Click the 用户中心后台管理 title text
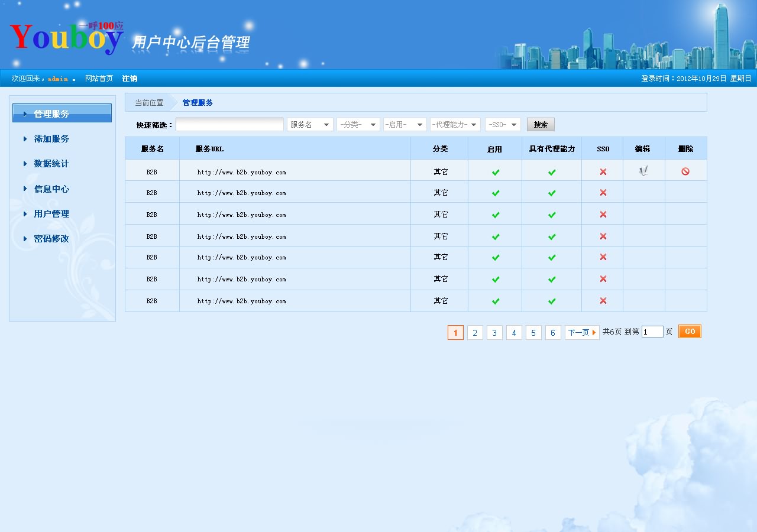The image size is (757, 532). point(190,43)
